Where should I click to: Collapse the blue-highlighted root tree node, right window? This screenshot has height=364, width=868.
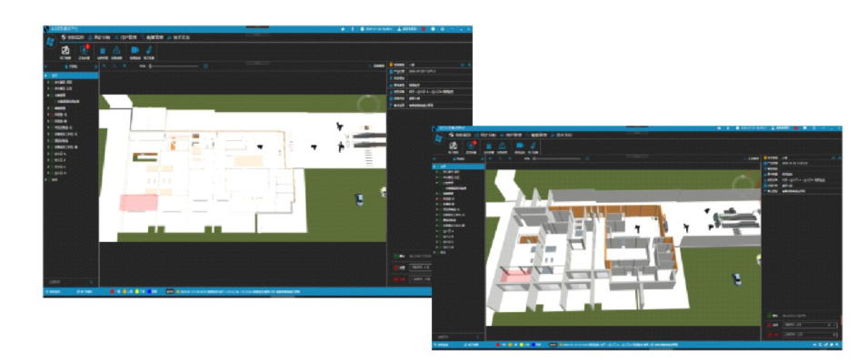pyautogui.click(x=434, y=167)
